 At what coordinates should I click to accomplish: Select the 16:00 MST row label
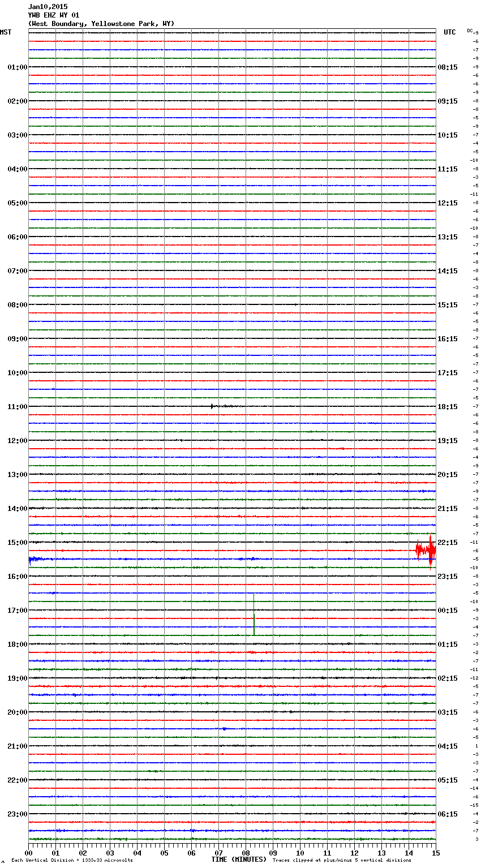[x=17, y=577]
